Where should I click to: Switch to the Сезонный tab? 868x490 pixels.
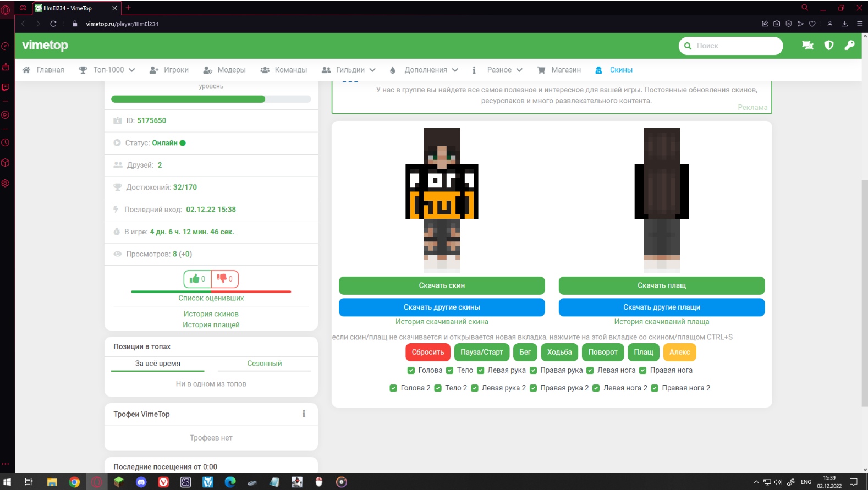[x=264, y=364]
